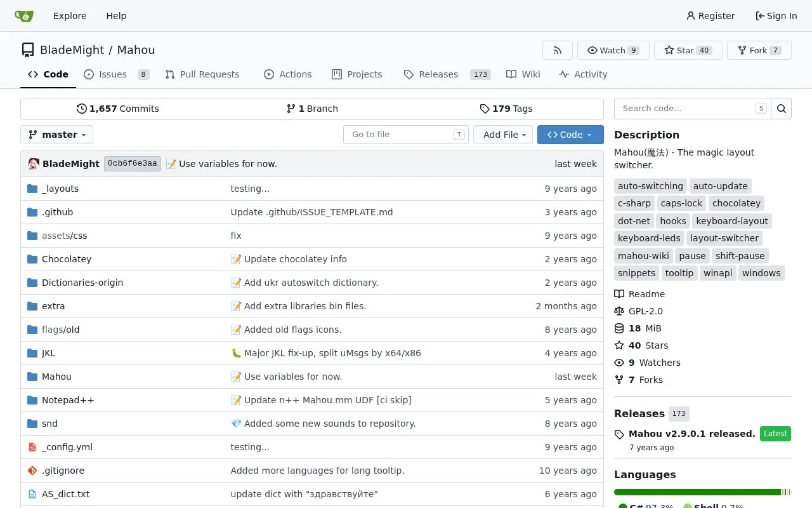Open the _layouts folder icon
The width and height of the screenshot is (812, 508).
[x=32, y=189]
